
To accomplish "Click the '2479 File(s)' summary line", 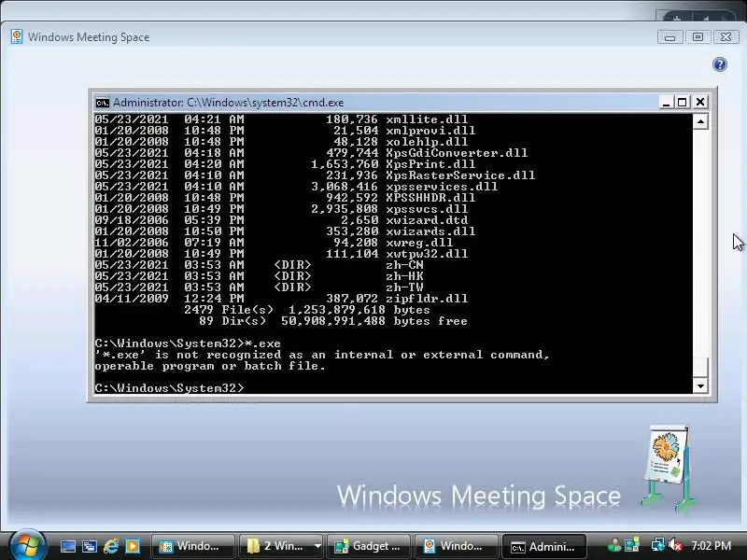I will [307, 310].
